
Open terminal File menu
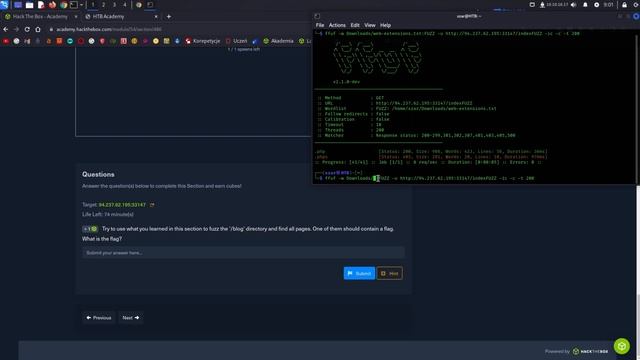[320, 25]
